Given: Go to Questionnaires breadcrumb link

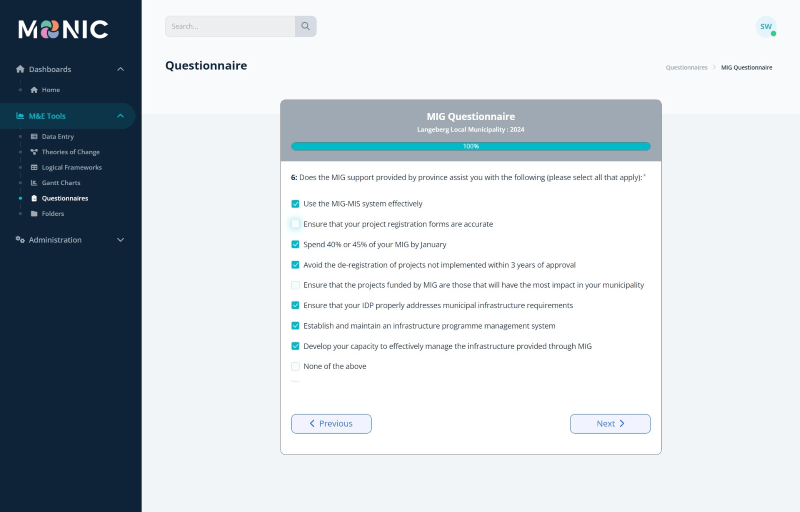Looking at the screenshot, I should (x=686, y=67).
